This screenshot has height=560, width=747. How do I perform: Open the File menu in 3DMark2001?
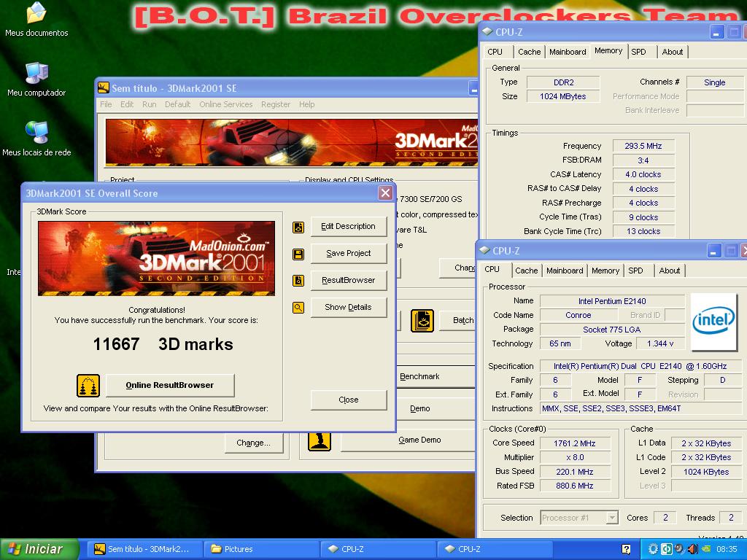pyautogui.click(x=106, y=104)
